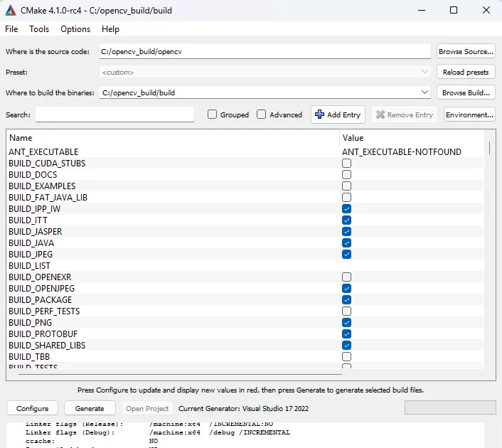Open the File menu
Viewport: 502px width, 448px height.
click(11, 29)
